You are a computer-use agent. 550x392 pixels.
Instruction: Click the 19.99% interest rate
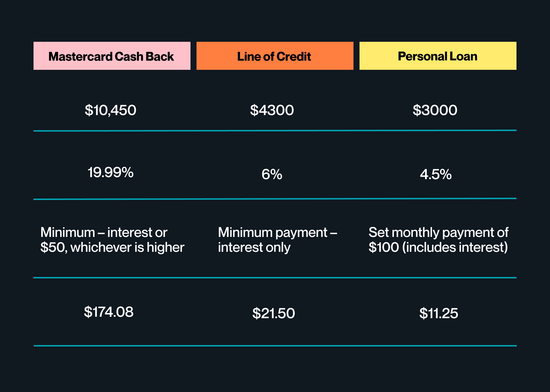[110, 173]
